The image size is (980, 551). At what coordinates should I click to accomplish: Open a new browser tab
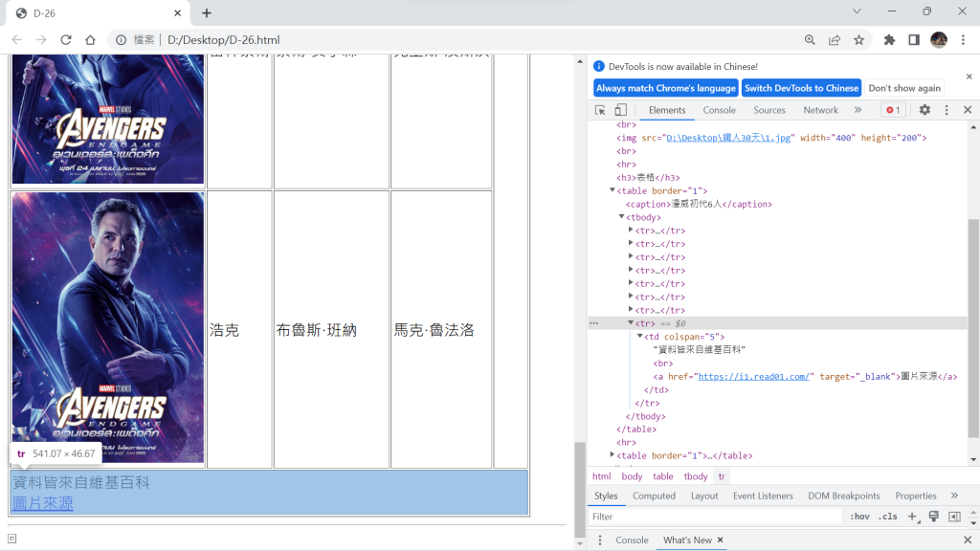(x=207, y=13)
